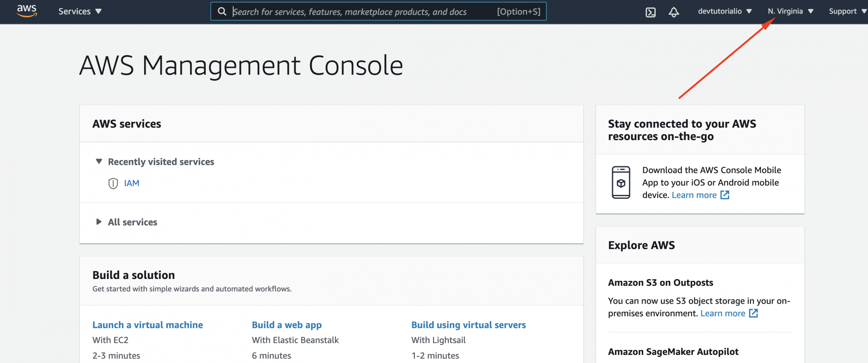Click the mobile phone app icon
Image resolution: width=868 pixels, height=363 pixels.
pyautogui.click(x=621, y=182)
